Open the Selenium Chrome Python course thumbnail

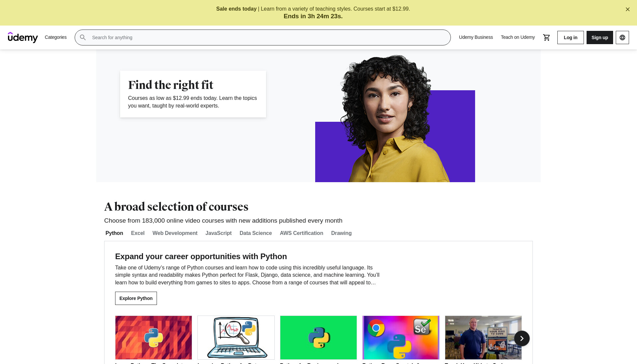pyautogui.click(x=401, y=337)
